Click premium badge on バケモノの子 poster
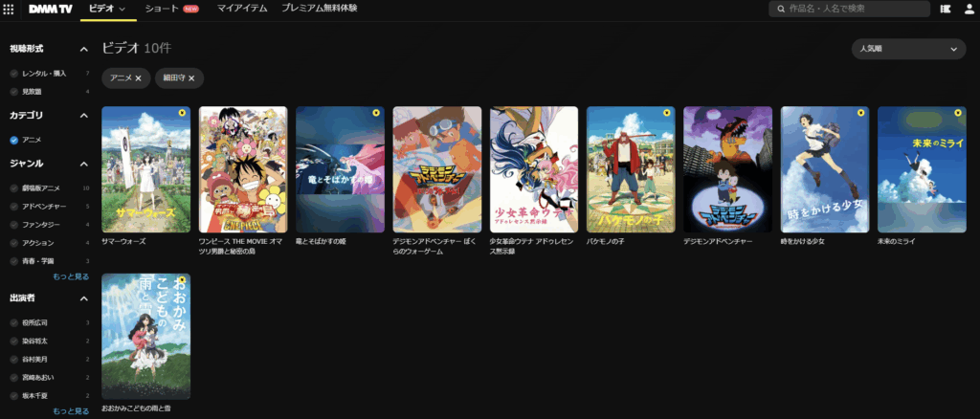This screenshot has width=980, height=419. [x=667, y=113]
